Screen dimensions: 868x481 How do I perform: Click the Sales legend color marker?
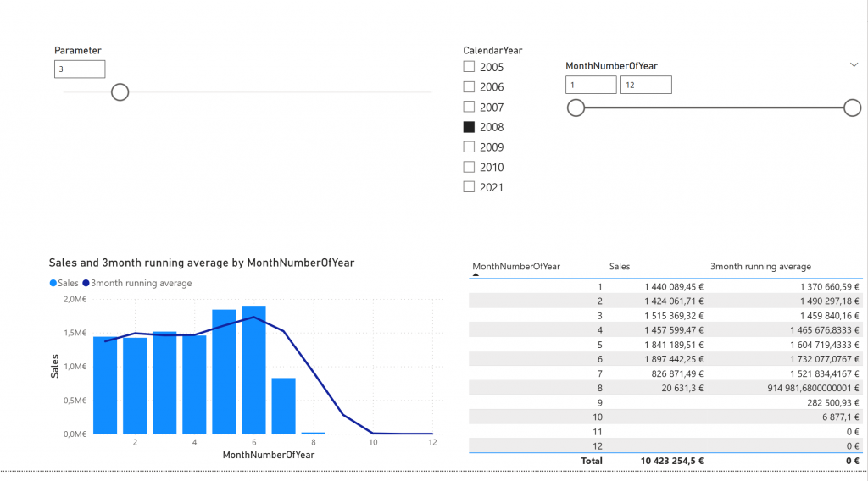(53, 284)
